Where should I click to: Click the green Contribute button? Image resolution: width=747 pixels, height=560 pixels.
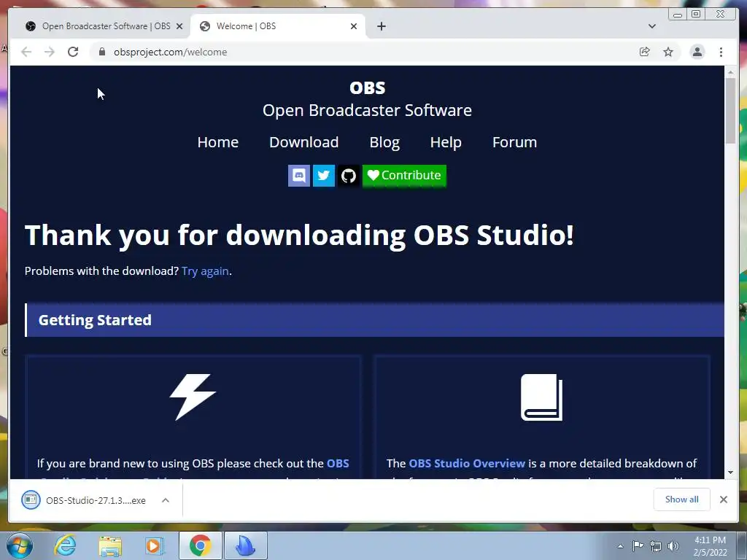404,176
